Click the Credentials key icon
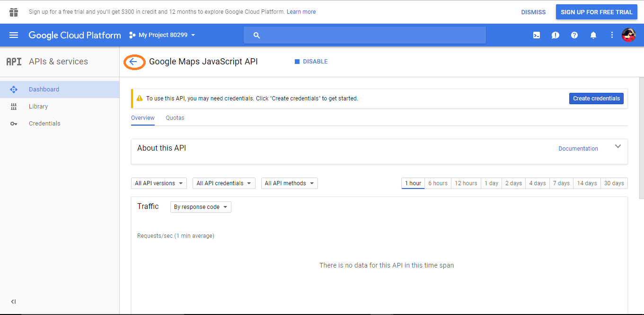This screenshot has height=315, width=644. pos(14,124)
